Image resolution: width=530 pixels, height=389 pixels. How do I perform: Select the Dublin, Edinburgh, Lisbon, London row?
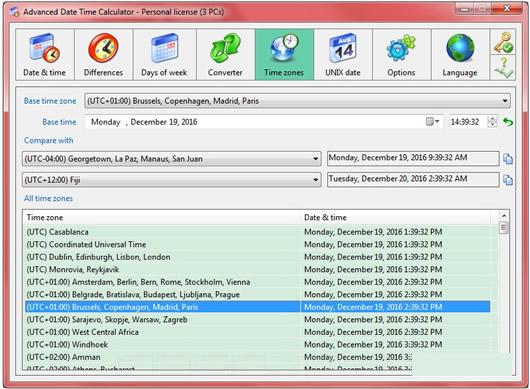tap(257, 257)
